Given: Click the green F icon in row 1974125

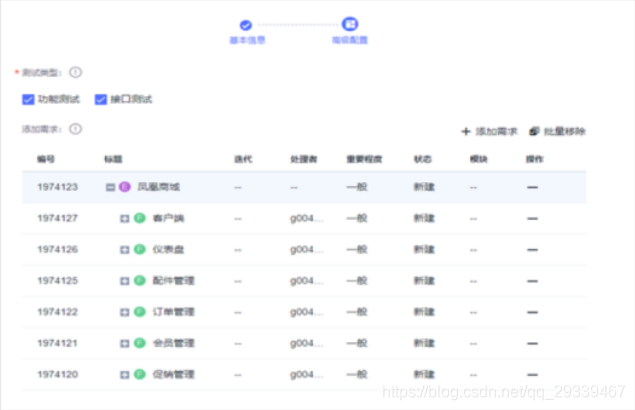Looking at the screenshot, I should [x=140, y=280].
